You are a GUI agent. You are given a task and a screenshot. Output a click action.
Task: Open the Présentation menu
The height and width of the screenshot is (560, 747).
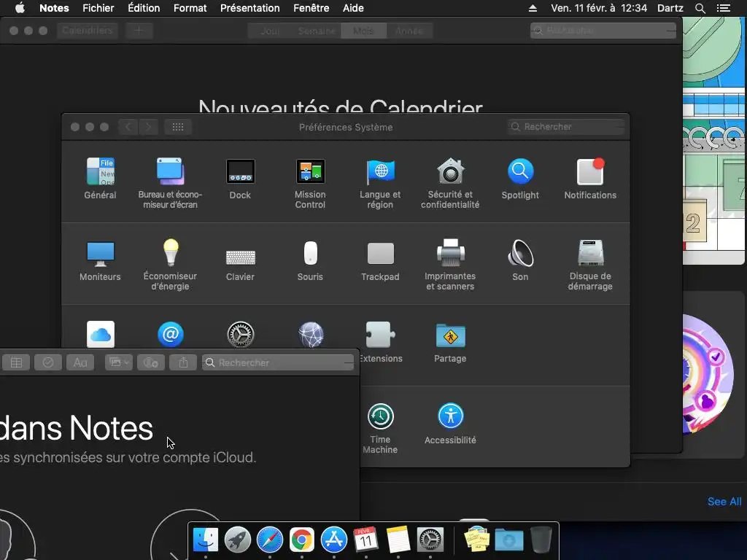[249, 8]
